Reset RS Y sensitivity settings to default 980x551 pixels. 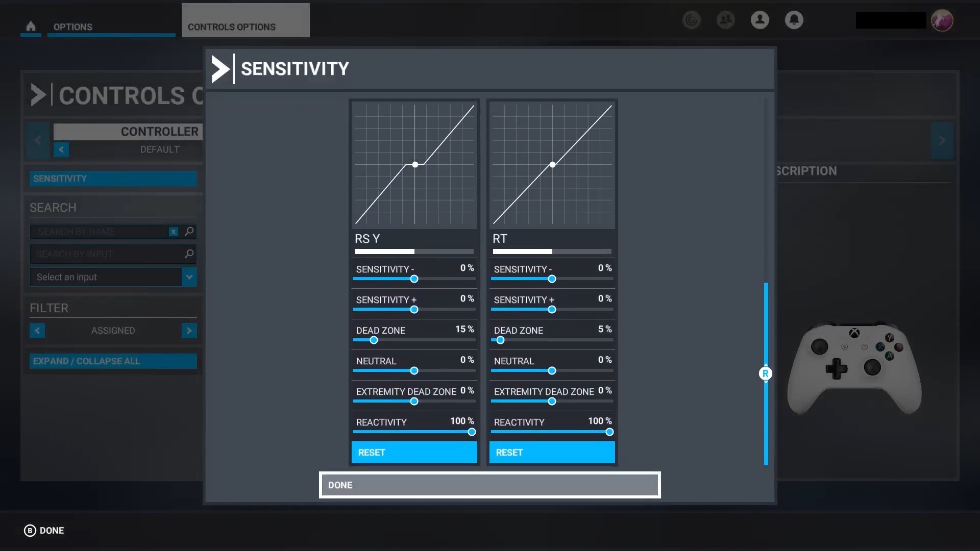(413, 452)
